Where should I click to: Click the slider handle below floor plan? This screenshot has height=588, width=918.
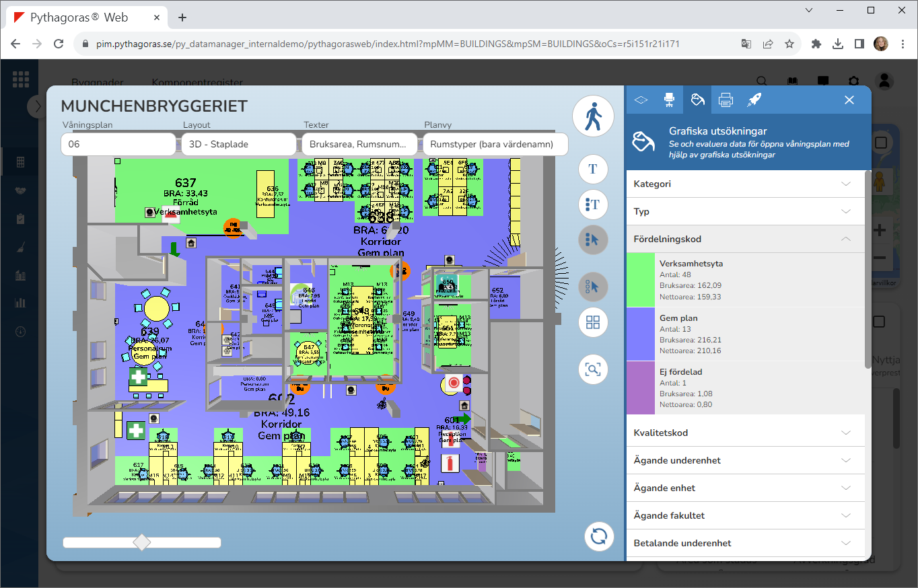tap(142, 542)
